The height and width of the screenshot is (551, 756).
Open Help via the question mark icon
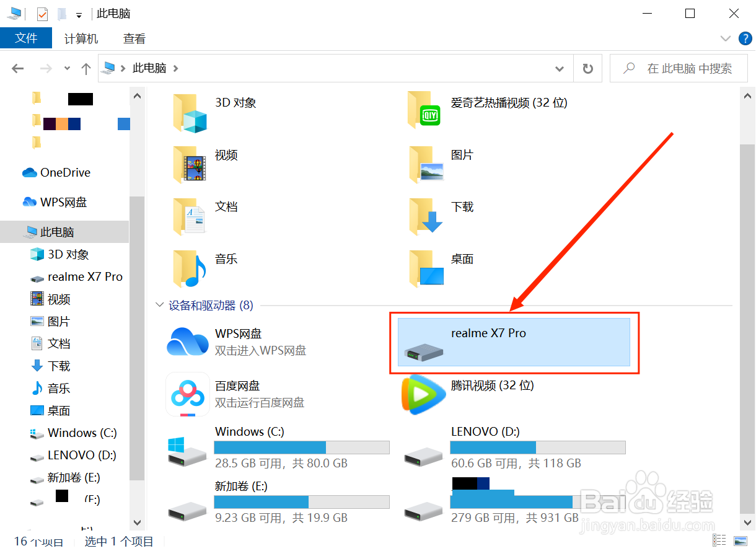[745, 38]
